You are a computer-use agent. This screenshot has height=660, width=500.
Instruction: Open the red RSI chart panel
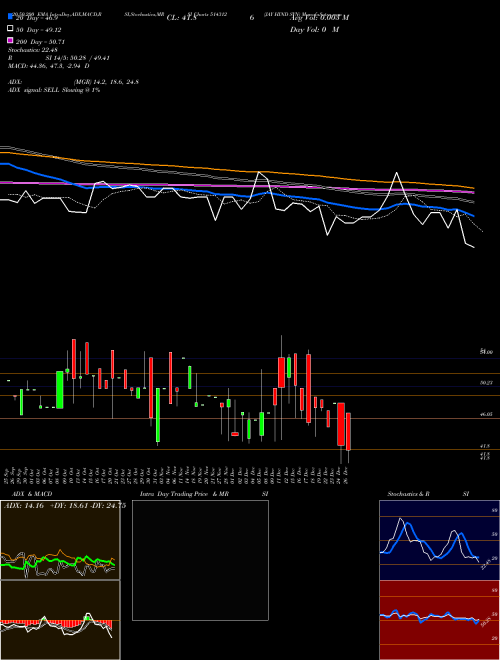point(439,620)
